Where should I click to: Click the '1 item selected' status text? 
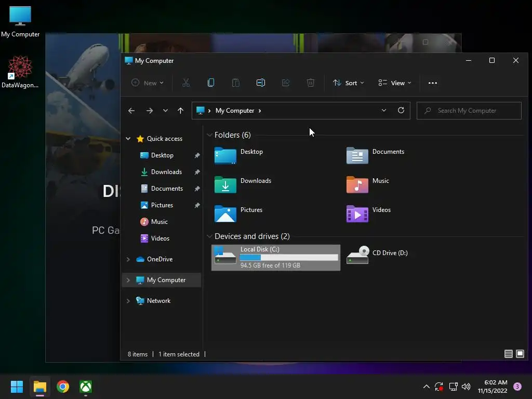[179, 354]
